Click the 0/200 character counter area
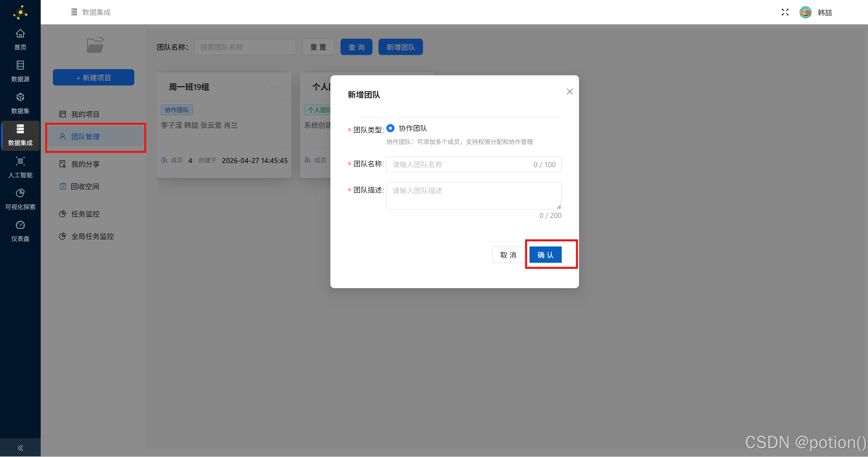 [550, 215]
